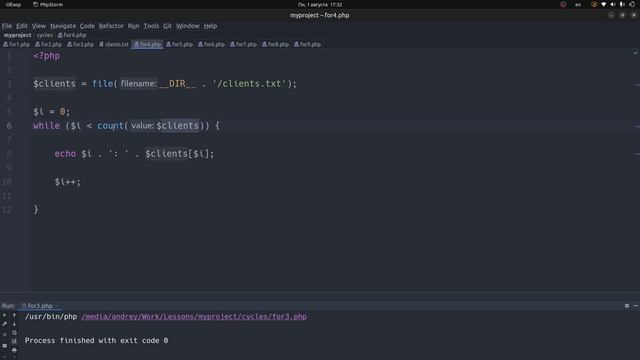Click the print icon in the Run panel
Screen dimensions: 640x360
14,350
